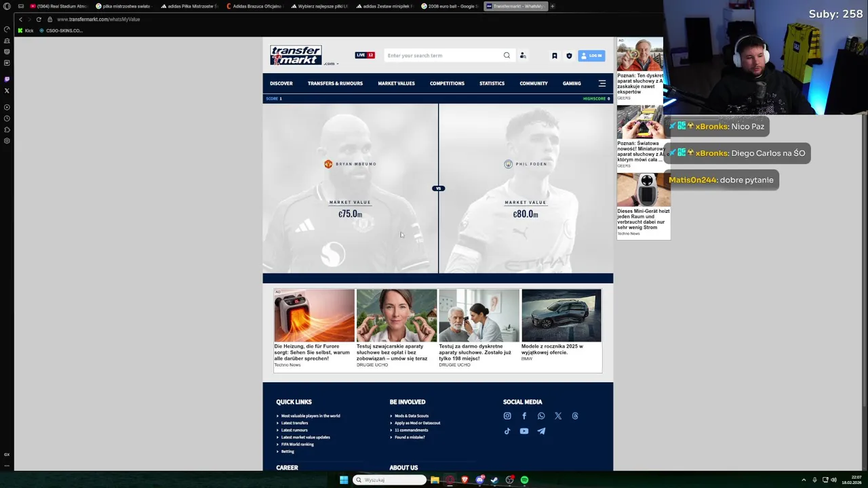Open the LIVE 12 scores badge

pyautogui.click(x=365, y=55)
